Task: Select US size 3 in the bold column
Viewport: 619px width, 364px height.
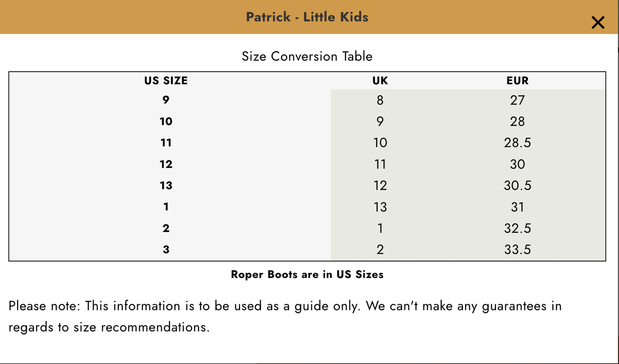Action: (x=166, y=250)
